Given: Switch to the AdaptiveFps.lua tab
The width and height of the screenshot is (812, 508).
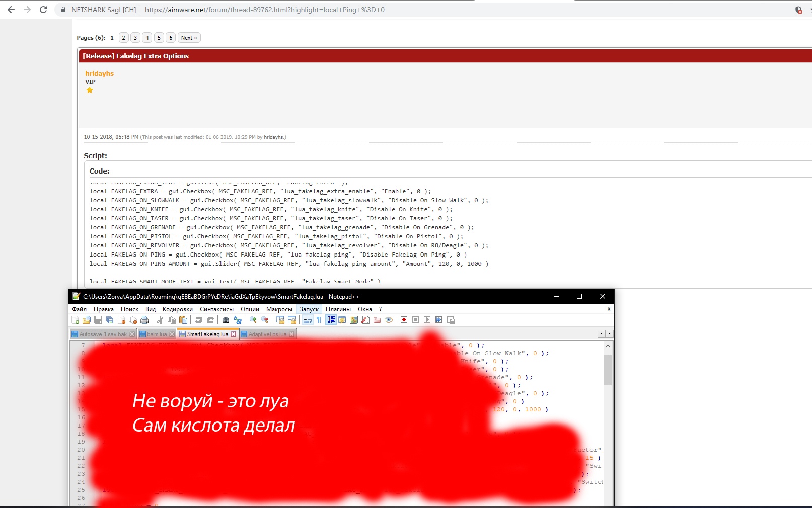Looking at the screenshot, I should (x=267, y=334).
